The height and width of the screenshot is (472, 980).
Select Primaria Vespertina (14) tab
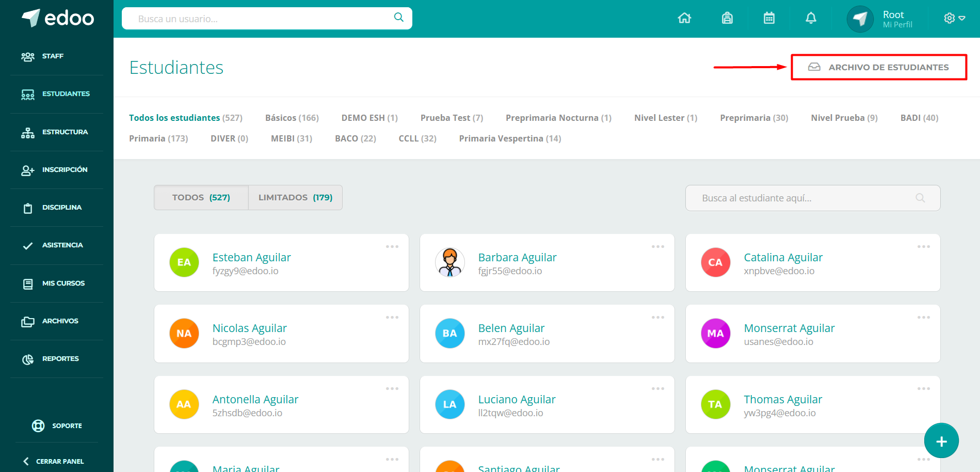510,138
